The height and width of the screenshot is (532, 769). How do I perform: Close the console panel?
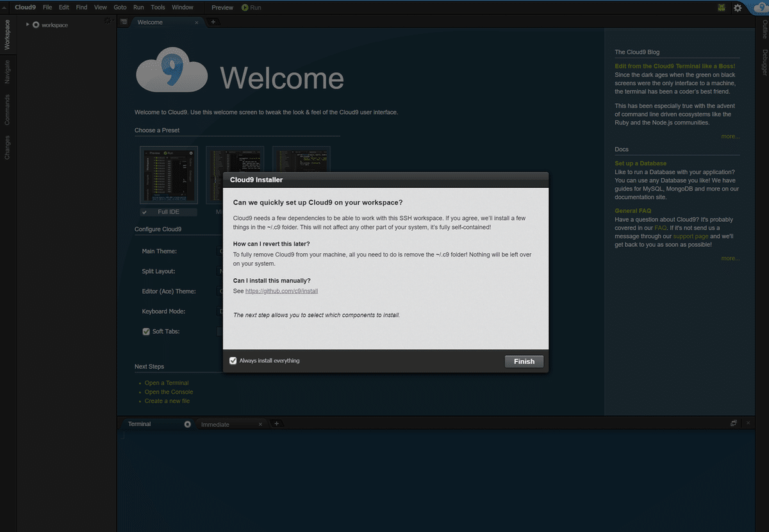[748, 424]
